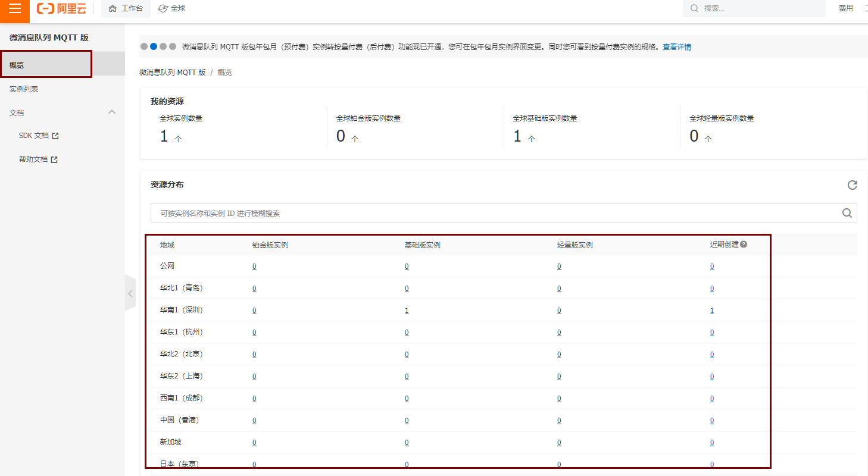Open 实例列表 in the sidebar
Viewport: 868px width, 476px height.
point(24,89)
